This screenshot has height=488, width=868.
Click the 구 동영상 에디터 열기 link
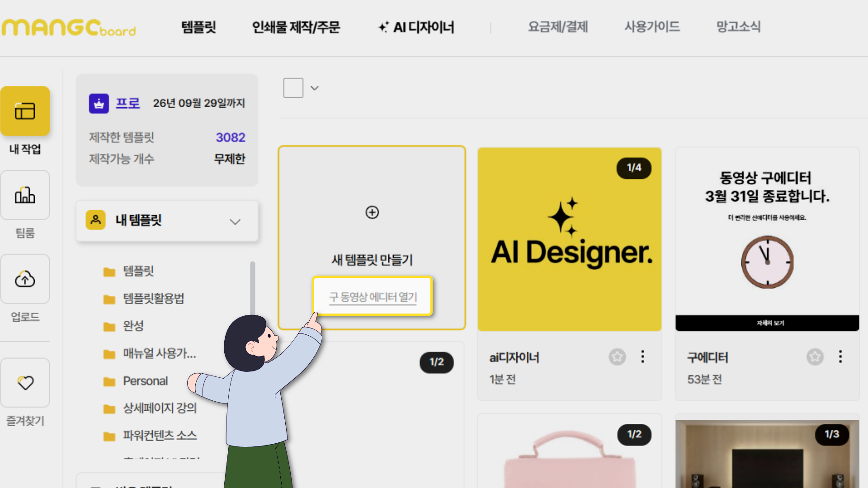[373, 297]
